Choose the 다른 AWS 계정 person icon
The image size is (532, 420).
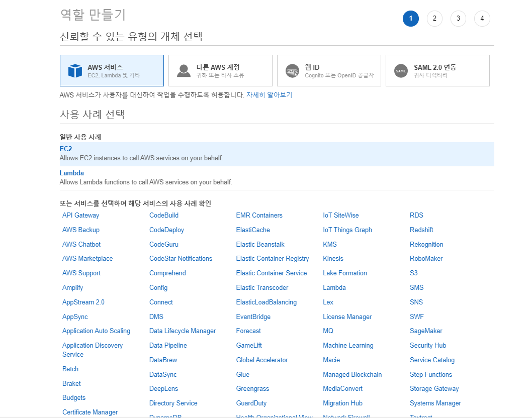click(184, 71)
